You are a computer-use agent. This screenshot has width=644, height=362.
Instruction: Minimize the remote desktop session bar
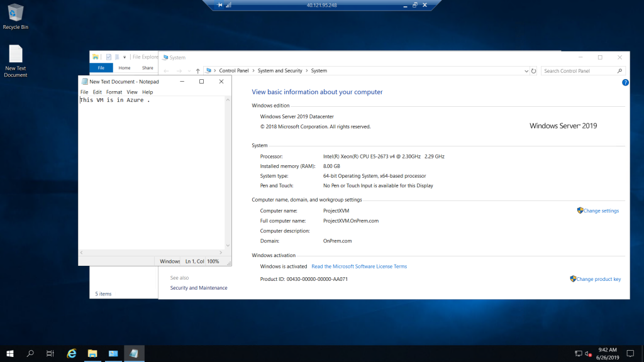click(405, 5)
